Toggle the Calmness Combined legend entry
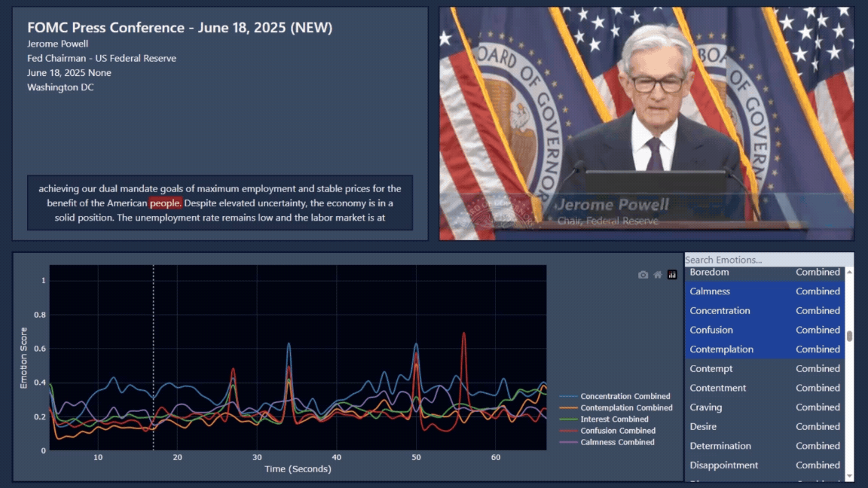 [x=617, y=442]
